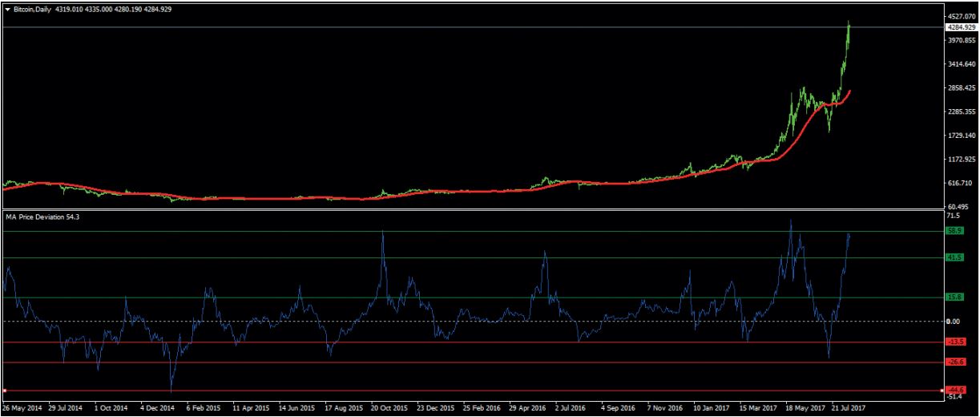Click the 71.5 indicator scale maximum
Viewport: 980px width, 417px height.
(x=953, y=217)
